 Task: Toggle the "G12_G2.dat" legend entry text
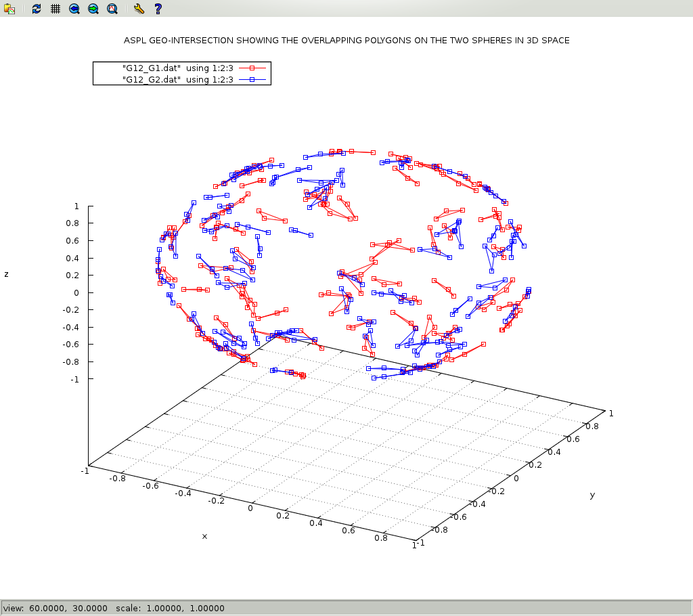pyautogui.click(x=177, y=79)
